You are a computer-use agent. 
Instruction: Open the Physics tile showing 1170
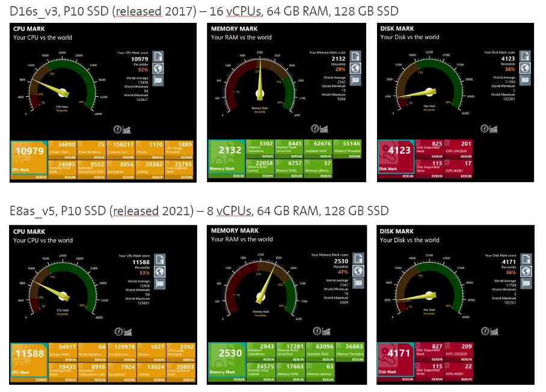pos(150,150)
